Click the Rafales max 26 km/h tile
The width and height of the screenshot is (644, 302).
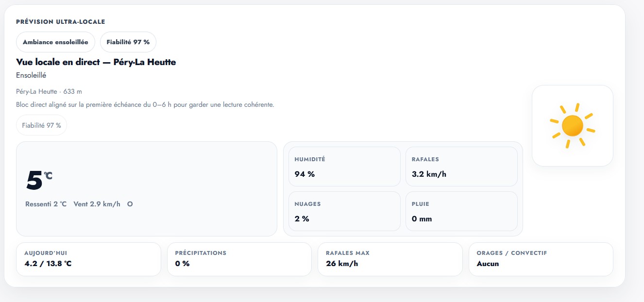click(x=390, y=259)
